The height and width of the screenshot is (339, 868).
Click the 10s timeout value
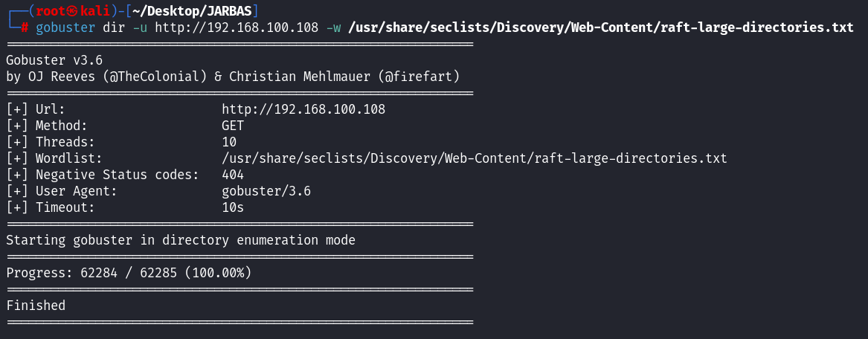233,207
